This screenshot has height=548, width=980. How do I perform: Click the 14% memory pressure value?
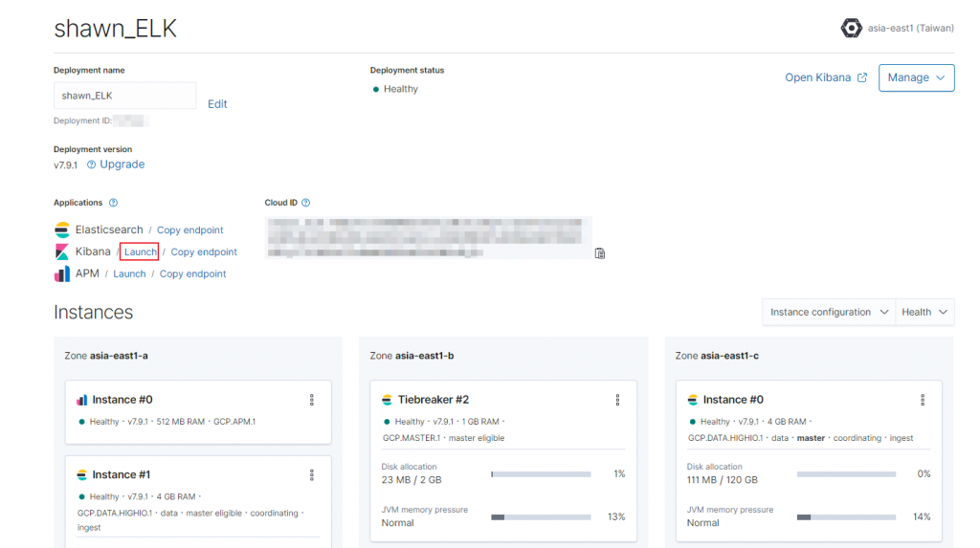922,516
